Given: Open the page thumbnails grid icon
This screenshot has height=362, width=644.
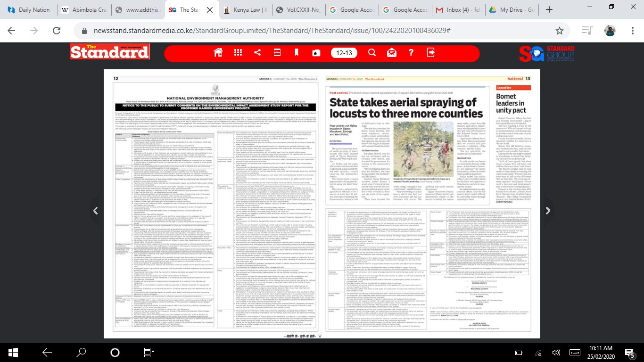Looking at the screenshot, I should pyautogui.click(x=238, y=52).
